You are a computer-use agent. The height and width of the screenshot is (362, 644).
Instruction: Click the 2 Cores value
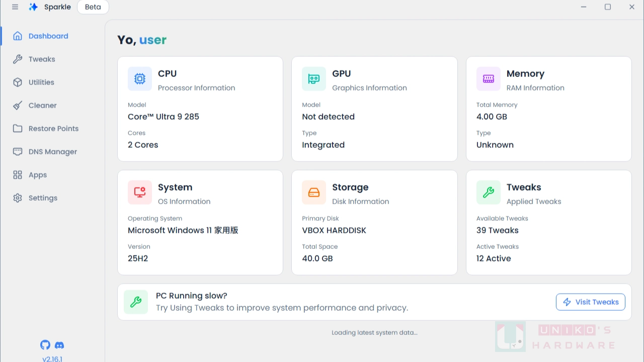pyautogui.click(x=143, y=145)
